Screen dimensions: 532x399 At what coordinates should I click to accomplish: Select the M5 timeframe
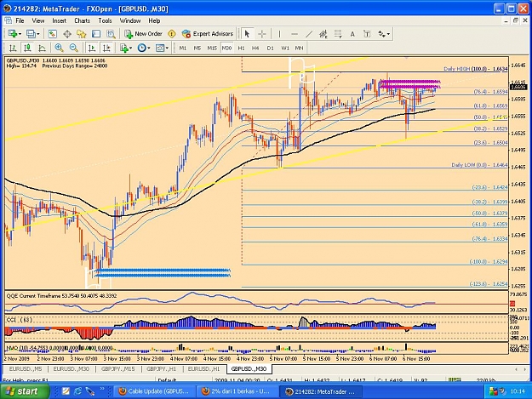[197, 48]
